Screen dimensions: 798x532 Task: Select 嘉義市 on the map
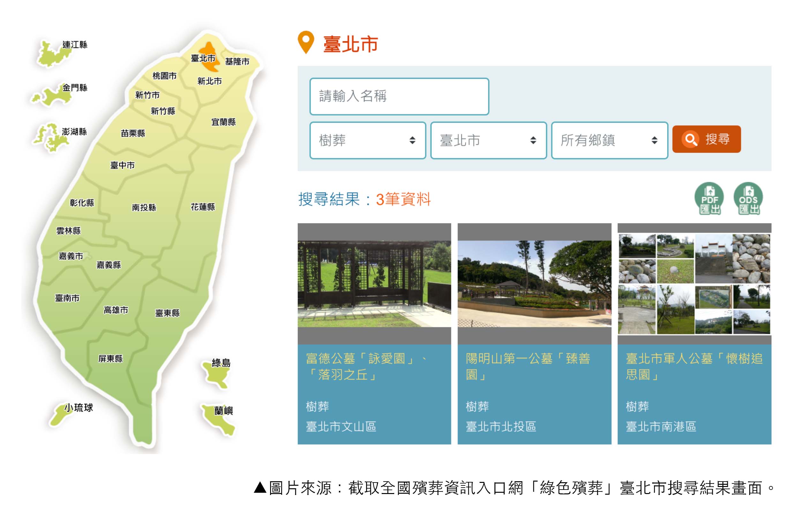point(71,256)
